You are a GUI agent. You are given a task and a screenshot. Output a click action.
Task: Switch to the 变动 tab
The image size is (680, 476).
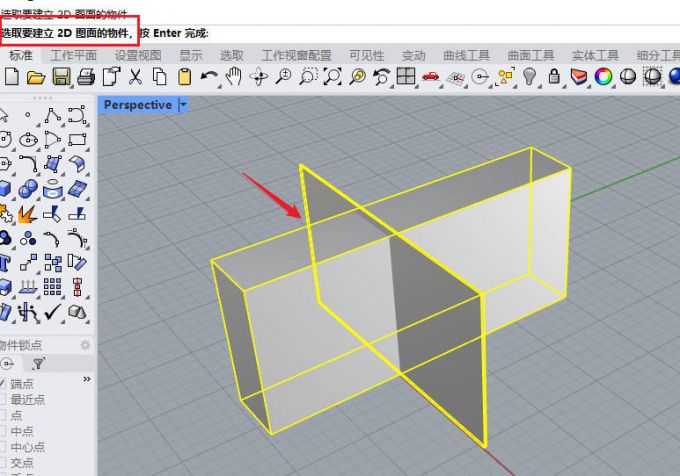click(x=413, y=55)
